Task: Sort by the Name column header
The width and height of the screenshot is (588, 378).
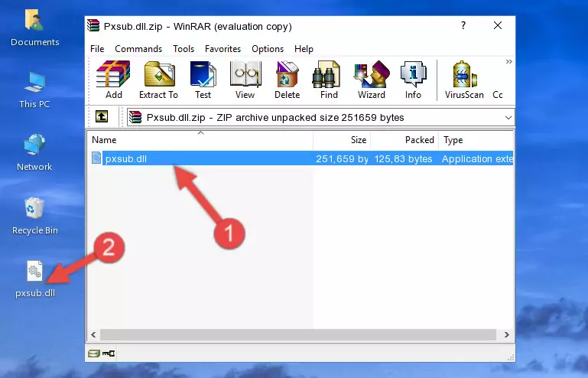Action: pos(200,140)
